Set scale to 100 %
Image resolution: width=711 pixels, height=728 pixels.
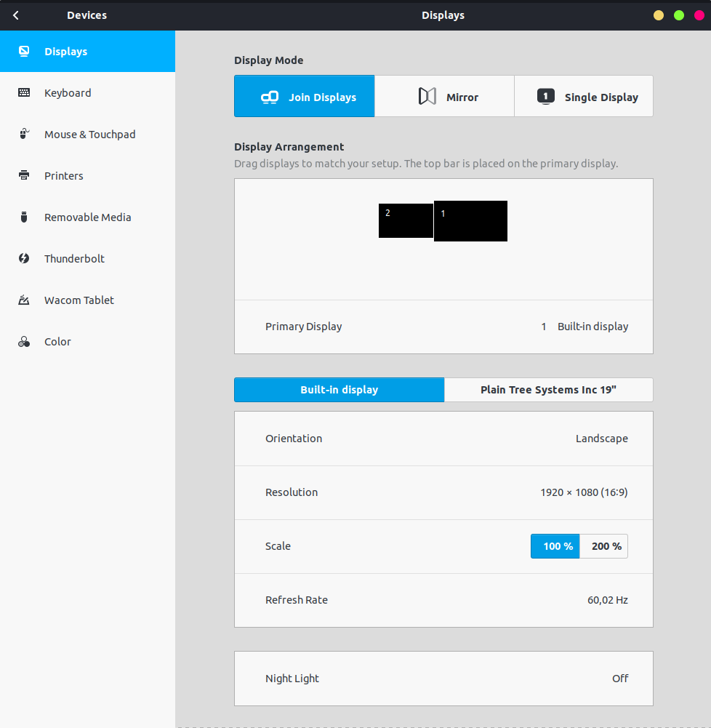point(555,546)
